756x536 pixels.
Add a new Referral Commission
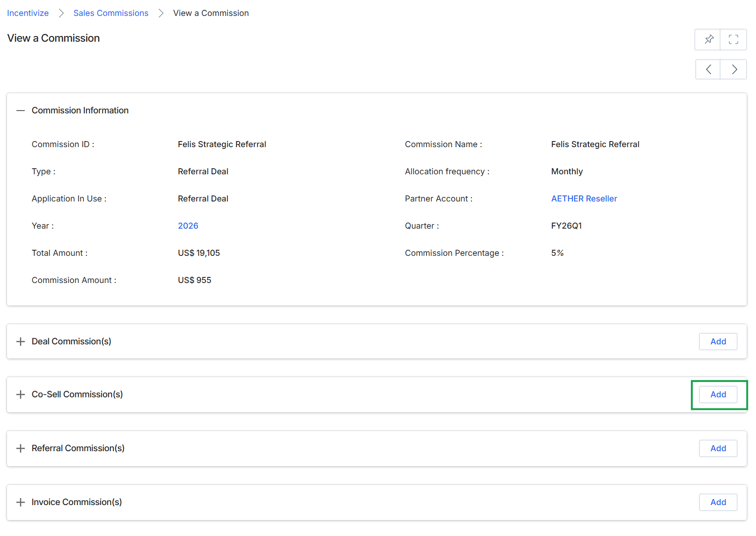click(718, 448)
